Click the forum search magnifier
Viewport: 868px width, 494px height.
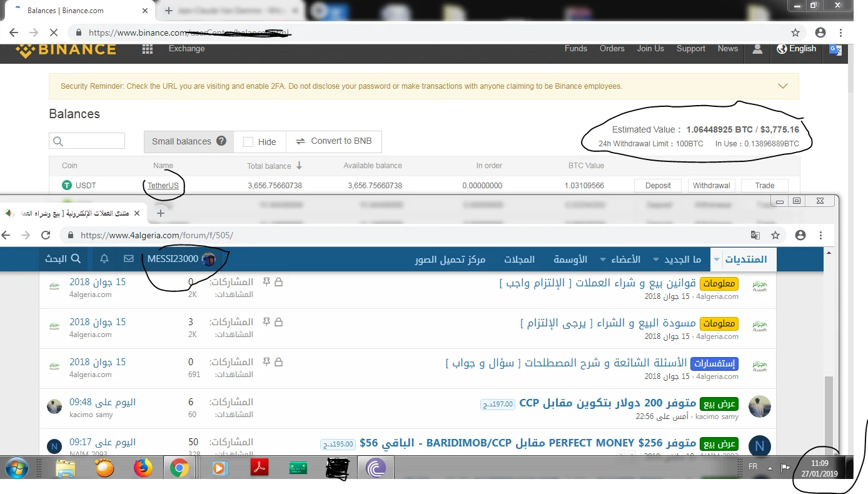point(76,258)
